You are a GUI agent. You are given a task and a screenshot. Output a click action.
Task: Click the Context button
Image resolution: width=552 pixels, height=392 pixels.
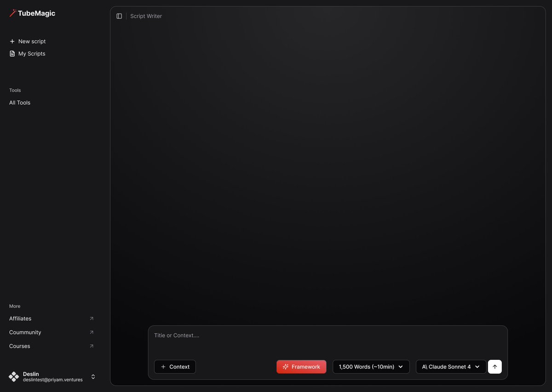[x=175, y=367]
